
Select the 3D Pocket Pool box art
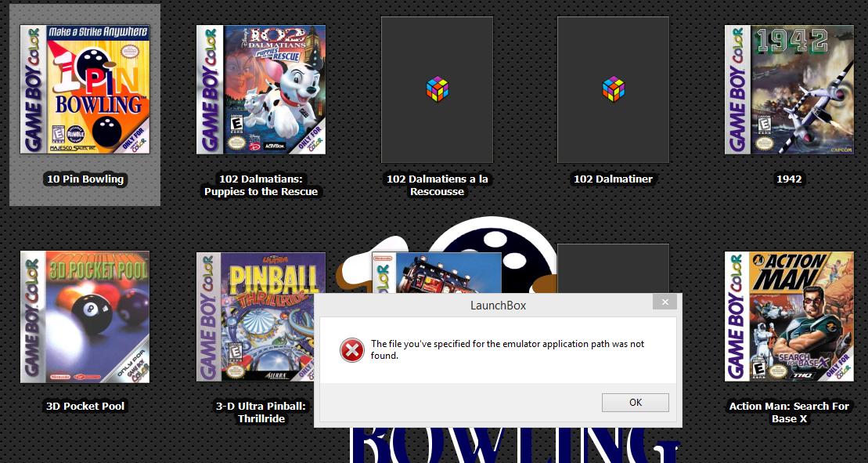click(x=85, y=317)
